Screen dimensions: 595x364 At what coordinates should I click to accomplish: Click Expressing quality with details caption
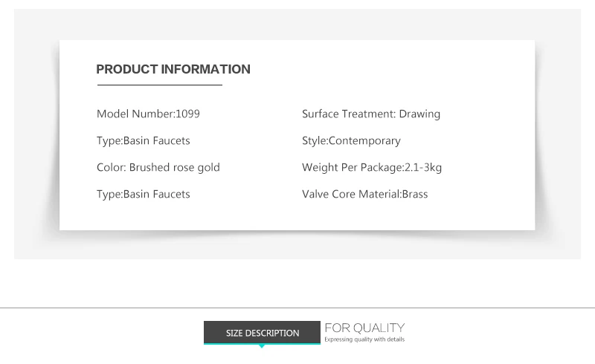364,339
